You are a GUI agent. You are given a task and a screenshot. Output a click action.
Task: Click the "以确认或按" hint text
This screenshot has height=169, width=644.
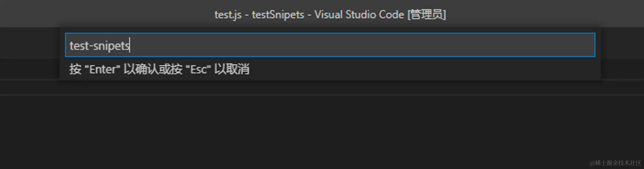coord(153,69)
